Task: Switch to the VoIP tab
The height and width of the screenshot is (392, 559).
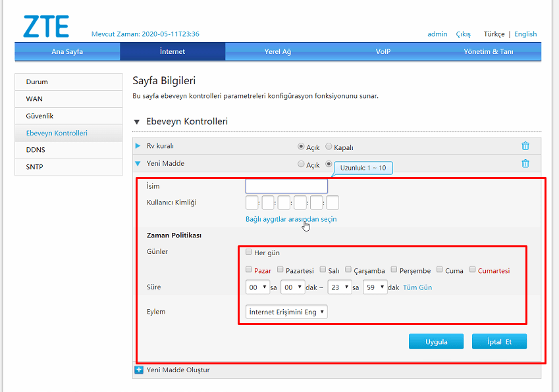Action: pyautogui.click(x=383, y=51)
